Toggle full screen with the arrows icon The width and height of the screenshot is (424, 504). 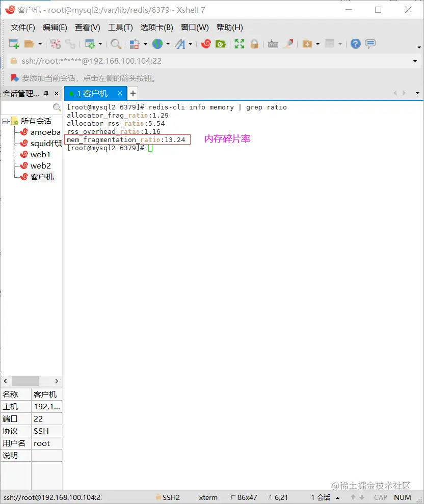click(240, 44)
